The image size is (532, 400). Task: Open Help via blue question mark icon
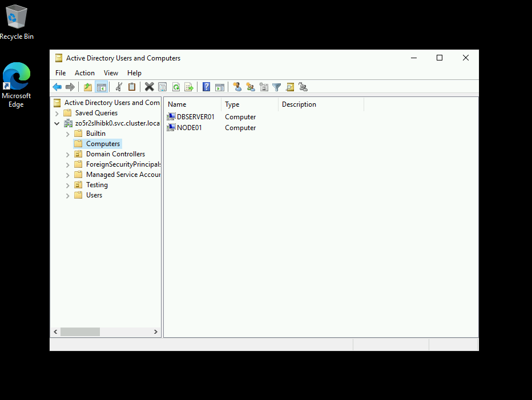206,87
